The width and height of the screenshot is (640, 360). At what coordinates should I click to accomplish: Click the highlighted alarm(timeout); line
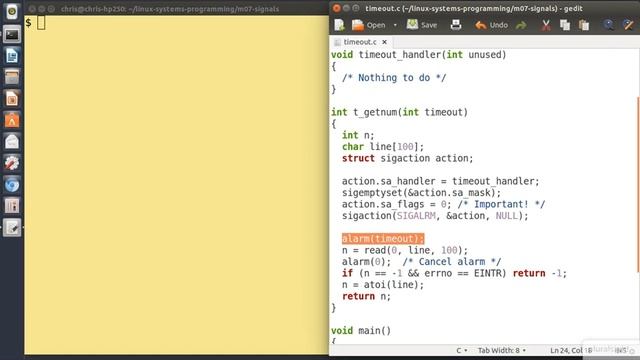point(383,239)
